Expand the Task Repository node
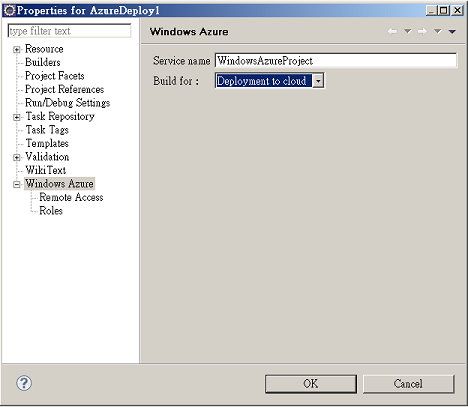Viewport: 468px width, 407px height. click(16, 117)
